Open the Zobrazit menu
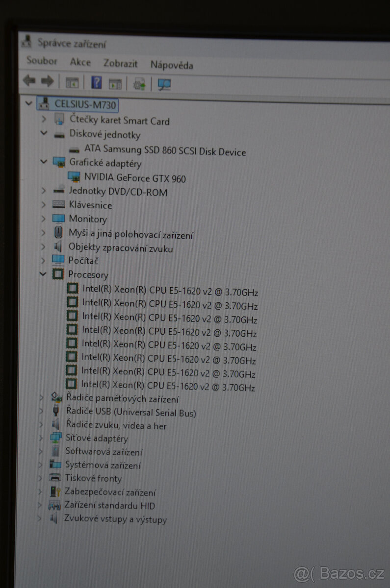The width and height of the screenshot is (390, 588). click(x=121, y=63)
